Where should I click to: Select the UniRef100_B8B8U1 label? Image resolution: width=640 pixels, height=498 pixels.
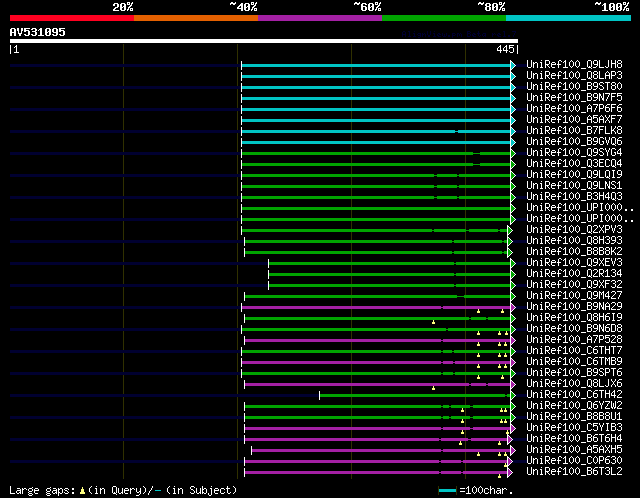574,417
